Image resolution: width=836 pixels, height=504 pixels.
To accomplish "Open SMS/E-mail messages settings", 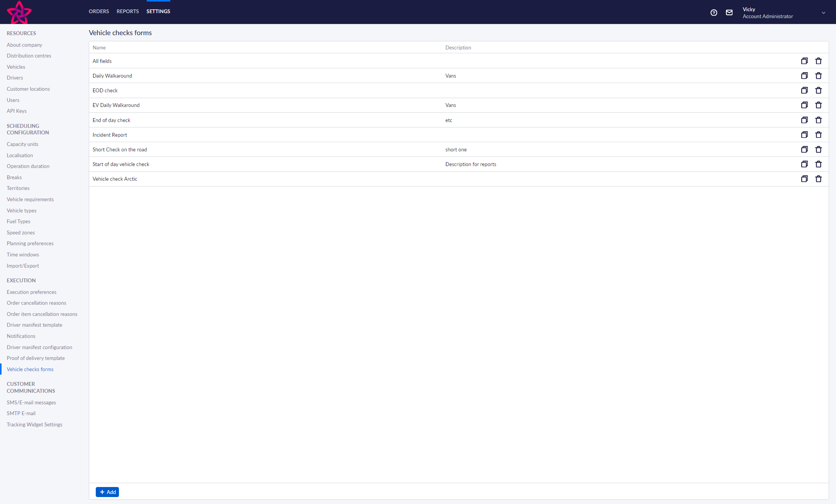I will pyautogui.click(x=31, y=402).
